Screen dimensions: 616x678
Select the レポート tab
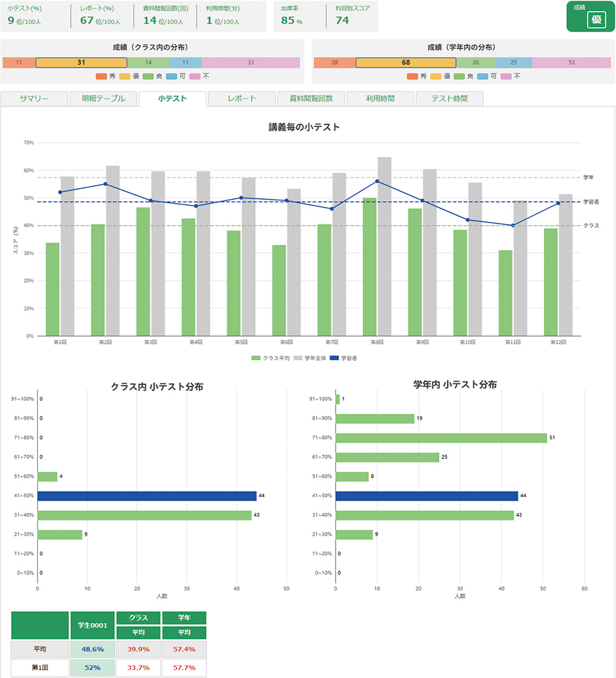(x=242, y=99)
